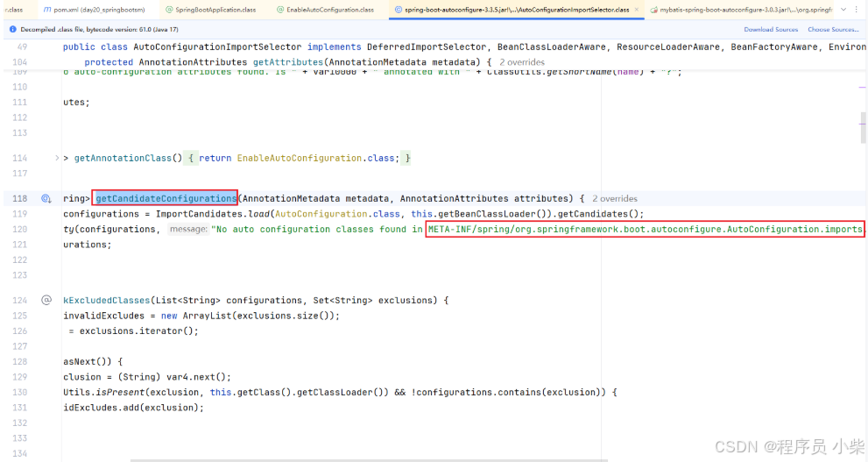Click BeanFactoryAware in the class declaration
Viewport: 868px width, 462px height.
pyautogui.click(x=774, y=47)
